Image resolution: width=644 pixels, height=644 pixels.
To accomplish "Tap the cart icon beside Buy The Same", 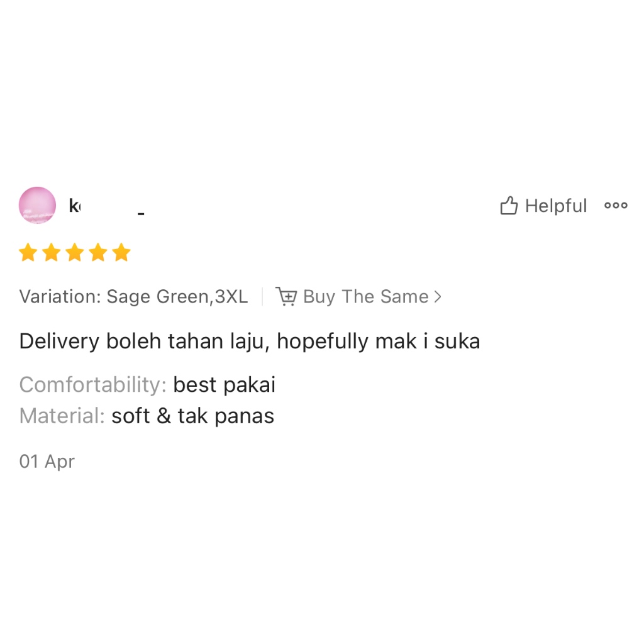I will click(286, 296).
